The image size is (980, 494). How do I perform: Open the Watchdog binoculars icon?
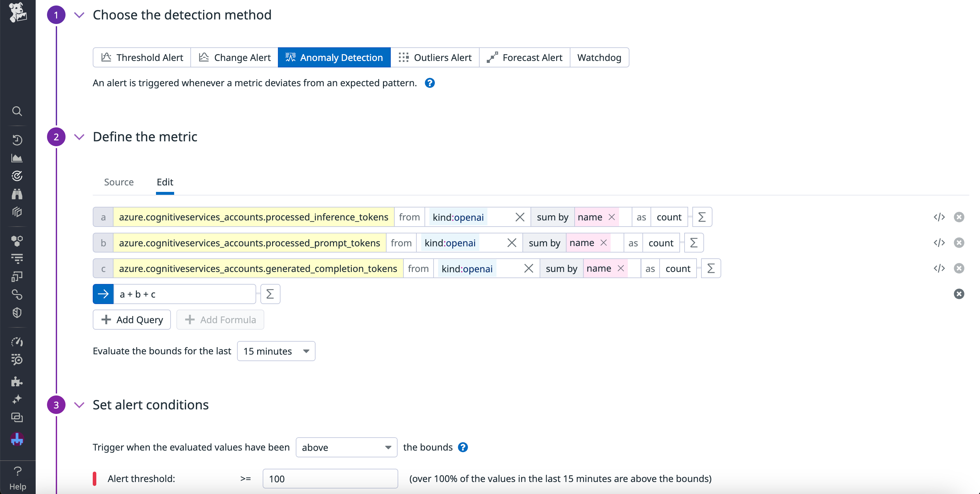click(17, 194)
